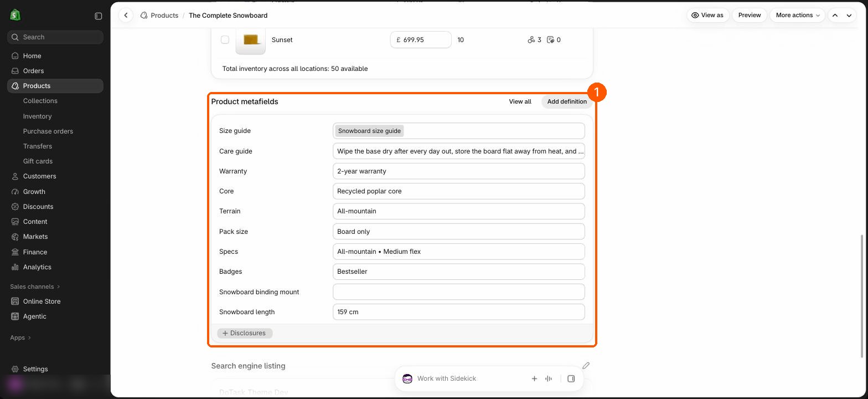
Task: Open the Sidekick side panel icon
Action: pos(571,378)
